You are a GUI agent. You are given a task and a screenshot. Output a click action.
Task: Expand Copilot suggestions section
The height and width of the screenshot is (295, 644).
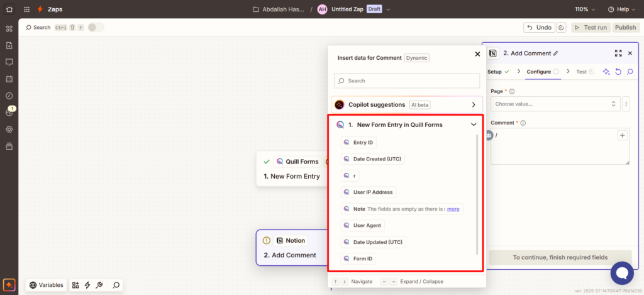[x=407, y=105]
